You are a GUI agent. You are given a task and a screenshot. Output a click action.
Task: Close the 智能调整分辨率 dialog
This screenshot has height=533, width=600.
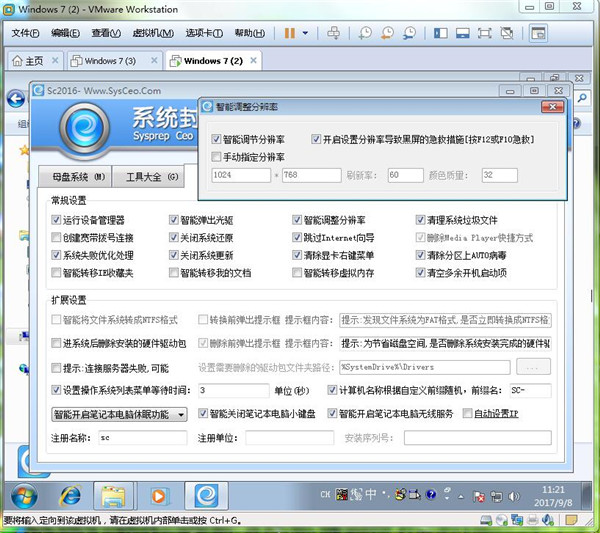click(553, 107)
